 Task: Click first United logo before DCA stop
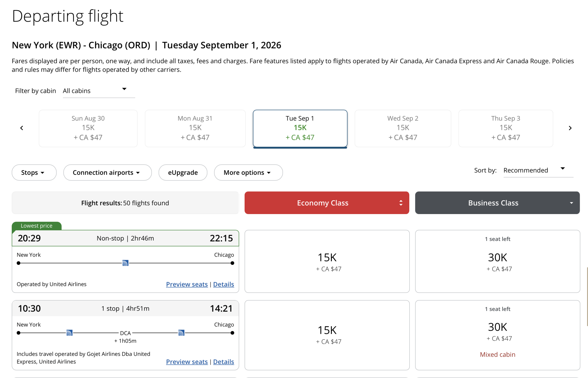tap(69, 333)
